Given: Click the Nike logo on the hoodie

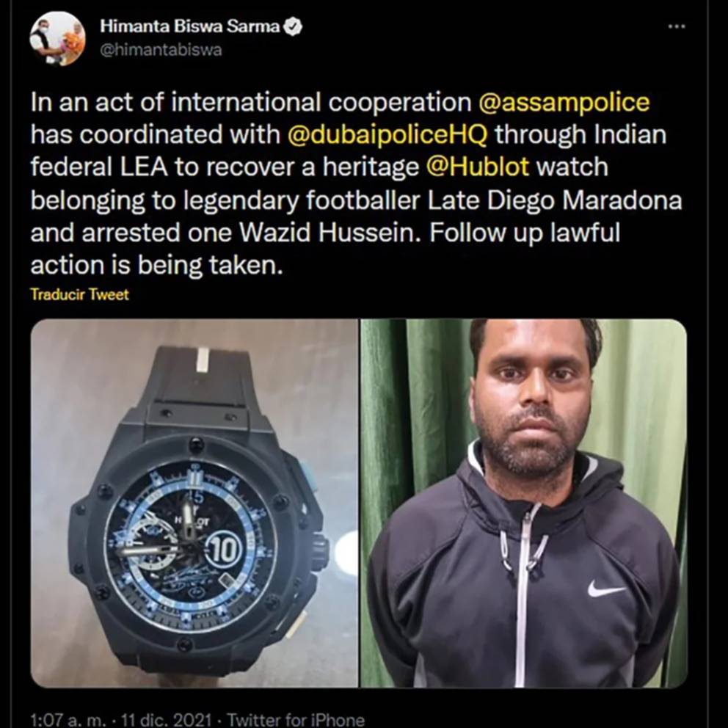Looking at the screenshot, I should click(x=606, y=589).
